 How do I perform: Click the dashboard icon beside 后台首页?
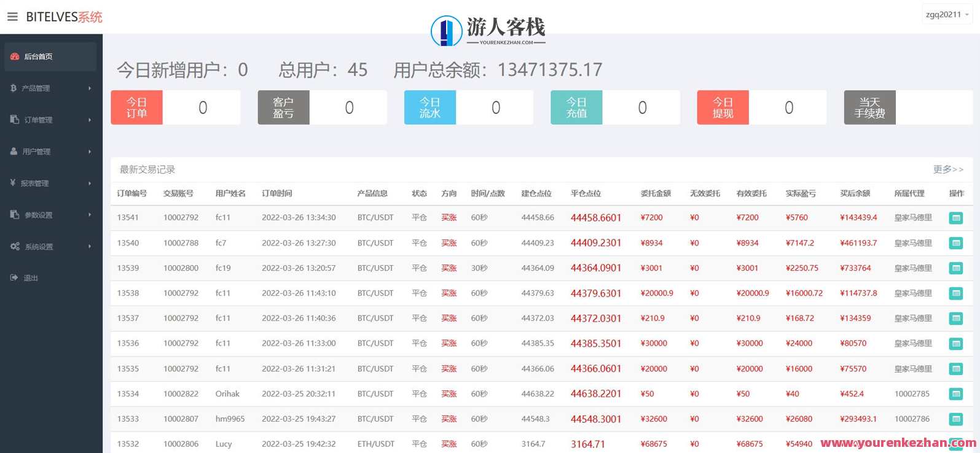[x=15, y=56]
